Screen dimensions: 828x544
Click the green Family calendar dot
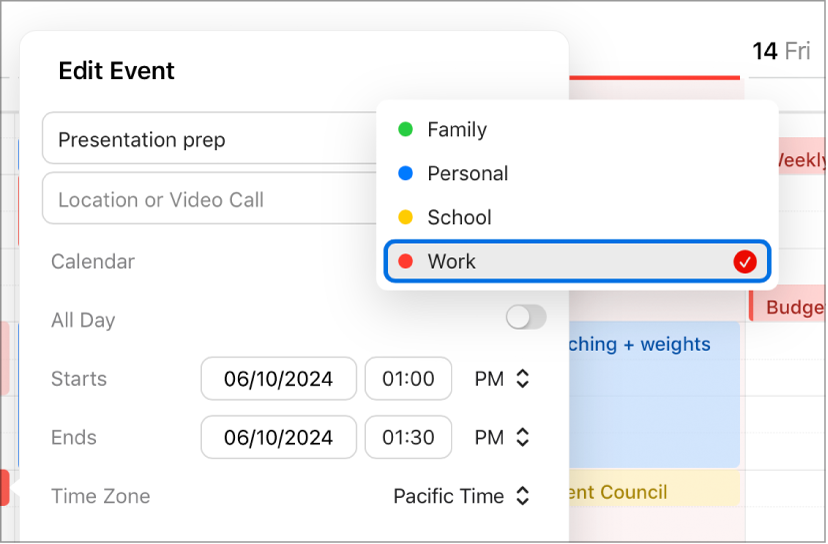click(405, 129)
